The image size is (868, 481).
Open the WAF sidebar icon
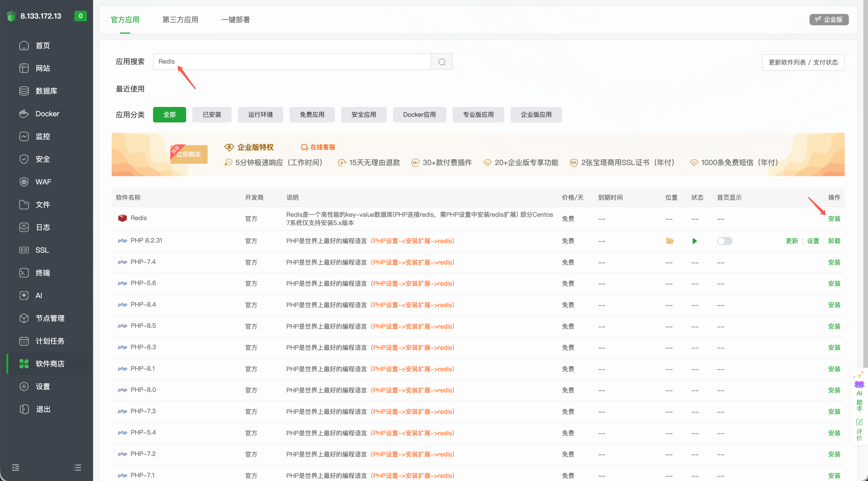coord(24,182)
